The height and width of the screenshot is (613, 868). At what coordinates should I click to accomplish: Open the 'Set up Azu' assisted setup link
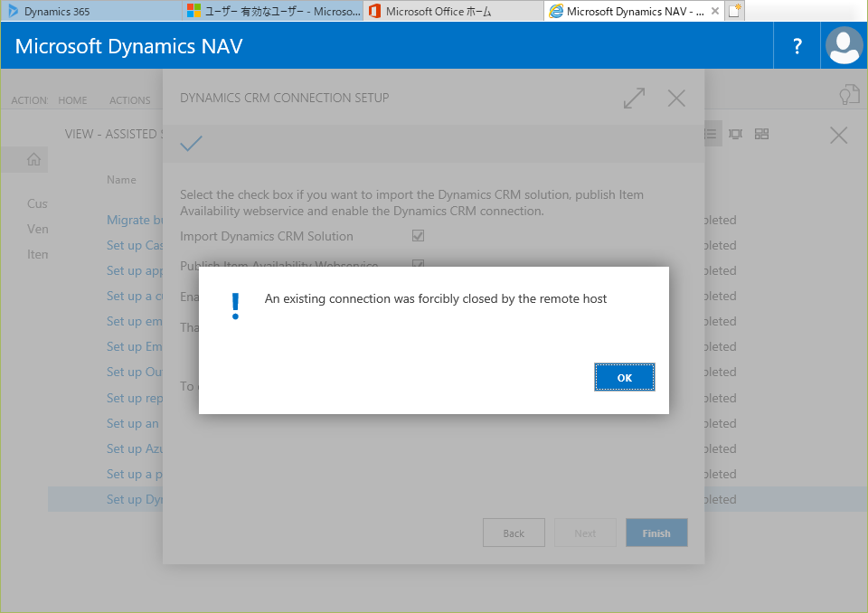[135, 448]
